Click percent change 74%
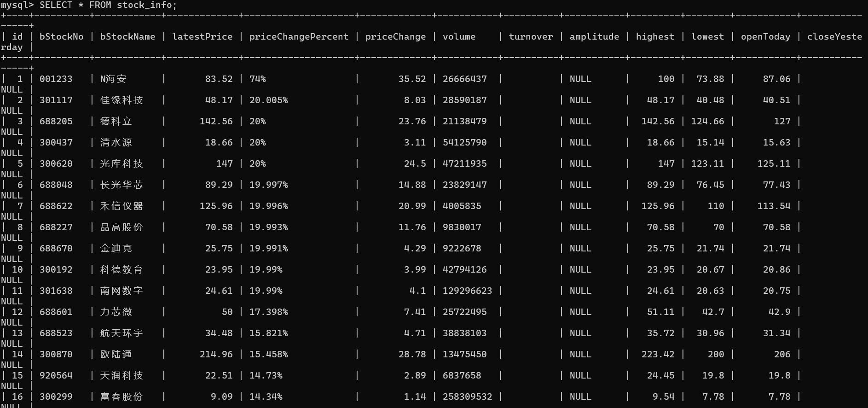The image size is (868, 408). [x=258, y=79]
